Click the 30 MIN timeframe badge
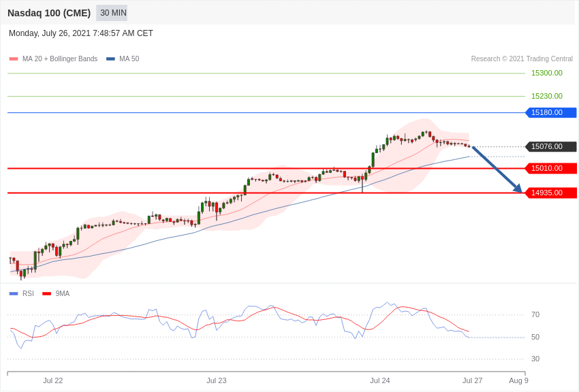The width and height of the screenshot is (579, 392). [112, 13]
